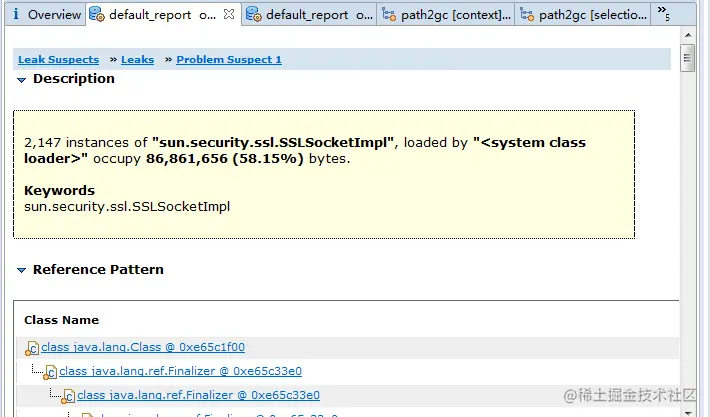This screenshot has width=710, height=417.
Task: Follow the Problem Suspect 1 breadcrumb link
Action: 229,60
